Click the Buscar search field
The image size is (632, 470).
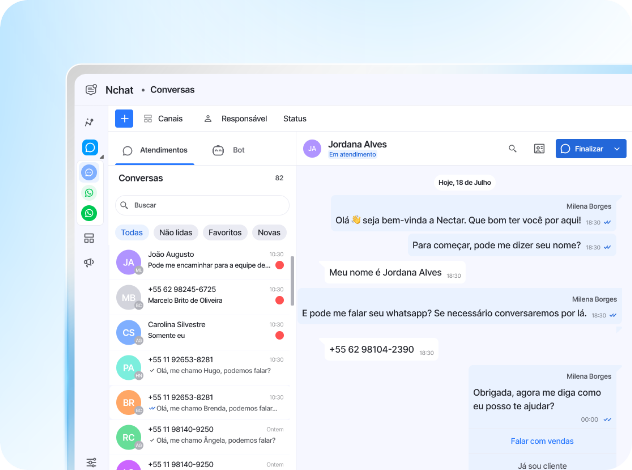204,205
